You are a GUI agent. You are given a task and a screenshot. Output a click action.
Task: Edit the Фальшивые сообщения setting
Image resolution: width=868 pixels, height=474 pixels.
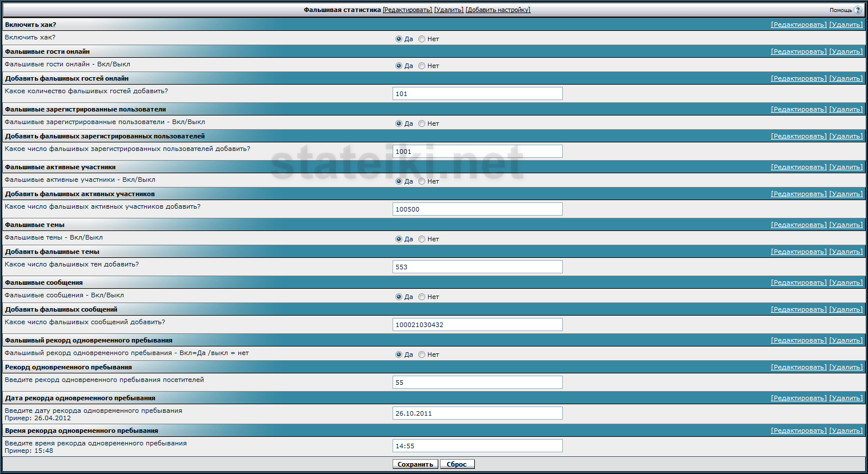click(799, 282)
